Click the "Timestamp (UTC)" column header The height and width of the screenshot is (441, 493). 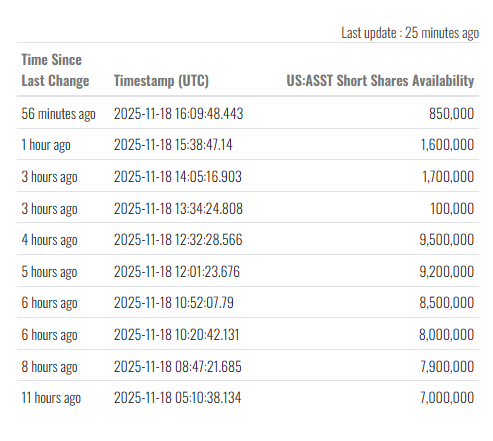tap(161, 81)
